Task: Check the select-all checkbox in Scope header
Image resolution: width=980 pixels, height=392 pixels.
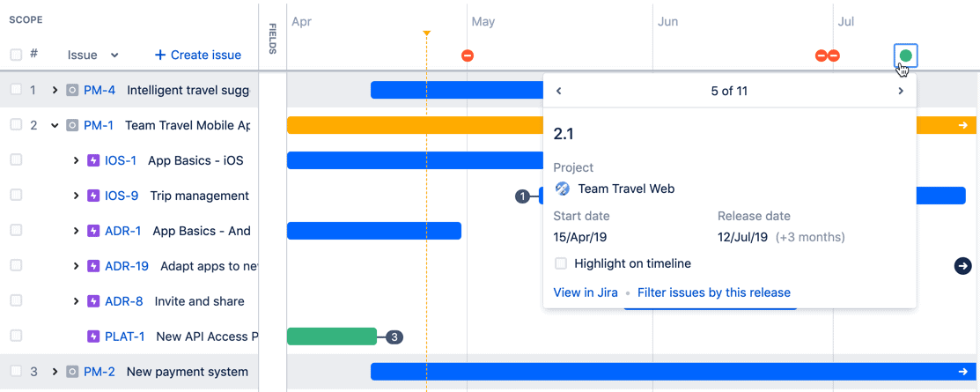Action: pyautogui.click(x=16, y=55)
